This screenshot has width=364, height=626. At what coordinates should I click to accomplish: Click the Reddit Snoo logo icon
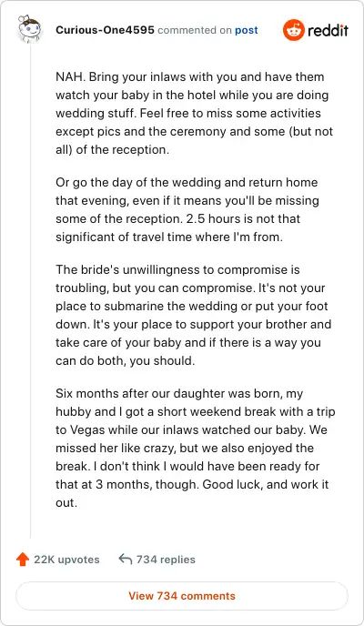293,30
